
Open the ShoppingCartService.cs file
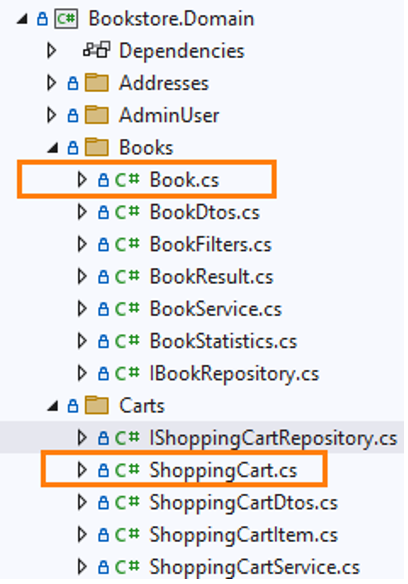255,567
